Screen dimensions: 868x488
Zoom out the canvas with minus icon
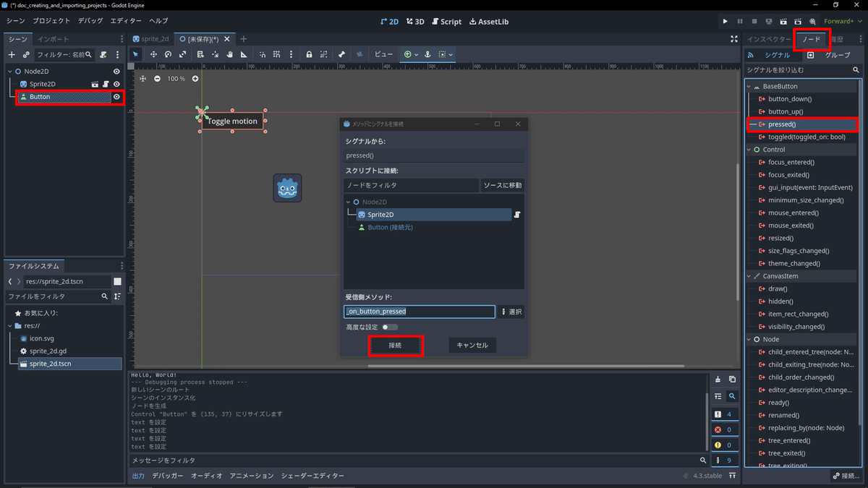coord(157,78)
